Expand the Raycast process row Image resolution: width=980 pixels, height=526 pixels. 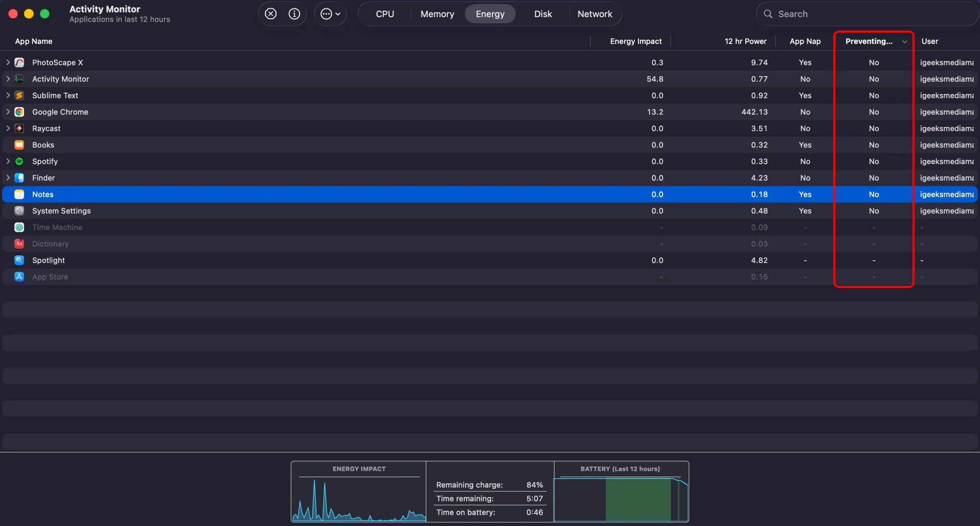click(x=8, y=128)
